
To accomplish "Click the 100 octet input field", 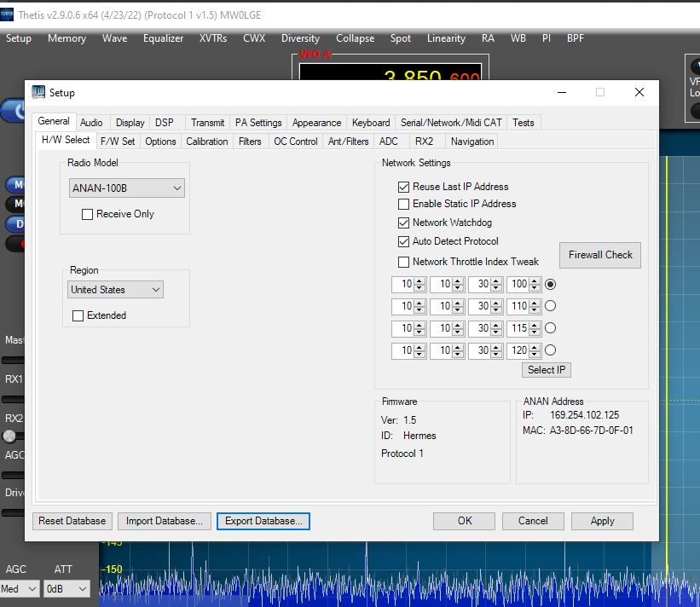I will tap(518, 284).
